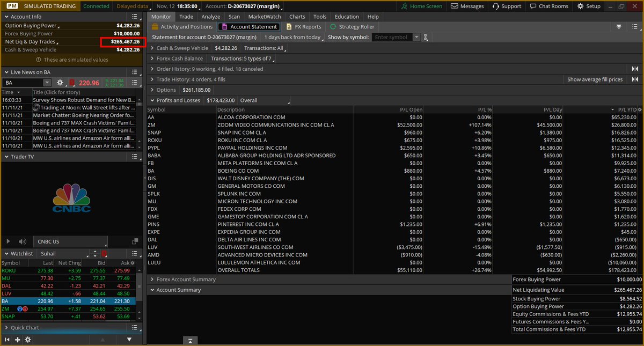
Task: Collapse the left sidebar using bottom-left arrow
Action: coord(8,340)
